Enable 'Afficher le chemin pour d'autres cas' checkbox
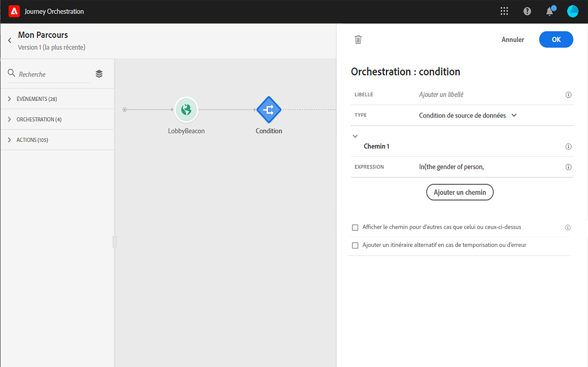The height and width of the screenshot is (367, 588). click(x=355, y=227)
